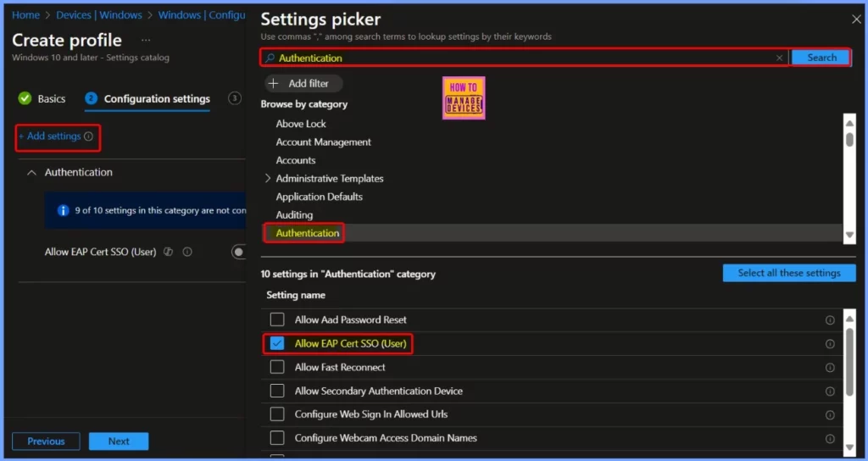The image size is (868, 461).
Task: Click info icon for Allow EAP Cert SSO row in picker
Action: pos(830,344)
